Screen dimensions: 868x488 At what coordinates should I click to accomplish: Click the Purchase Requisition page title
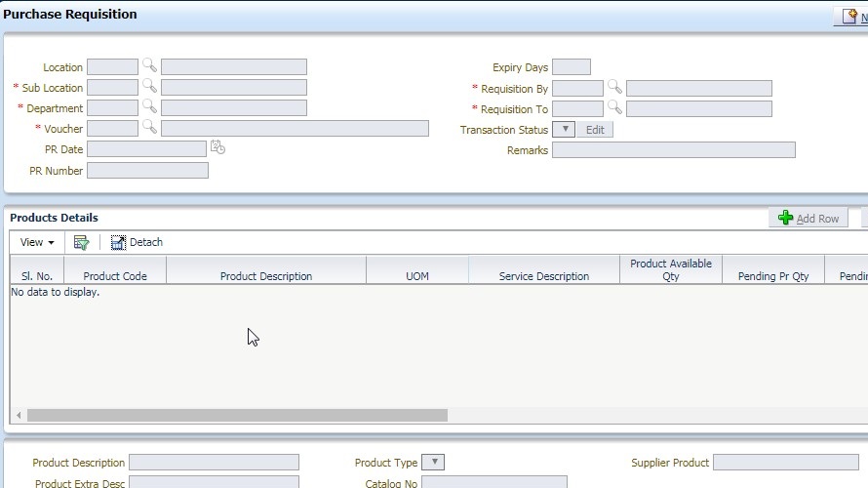point(70,15)
